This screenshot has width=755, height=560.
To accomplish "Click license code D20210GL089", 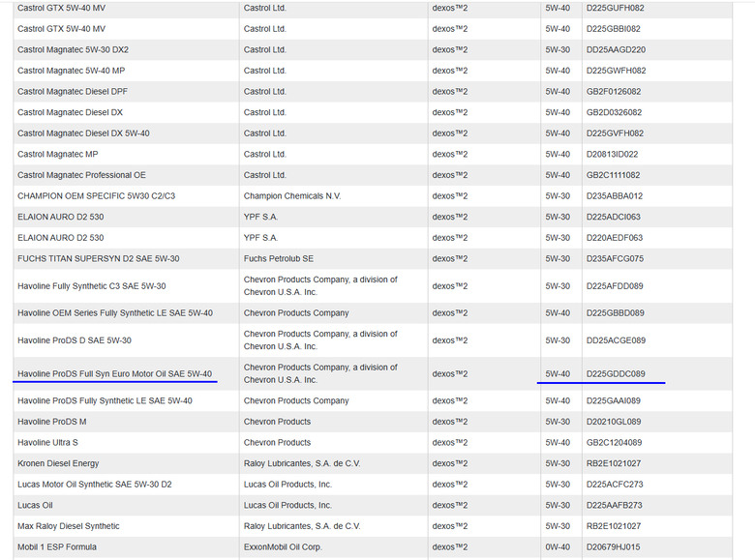I will 614,422.
